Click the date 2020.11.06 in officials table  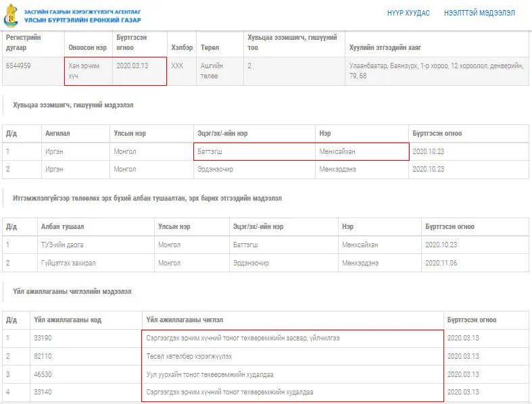[x=441, y=263]
